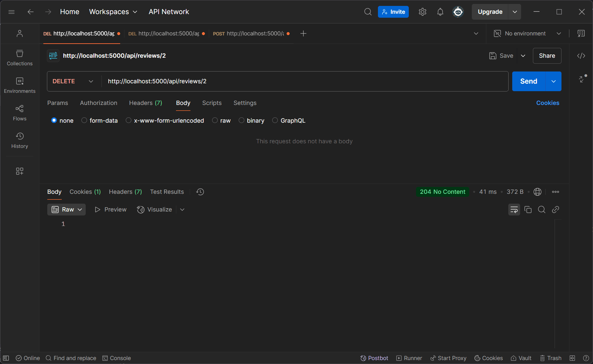Open the configure workspace sidebar grid icon
Screen dimensions: 593x364
(20, 171)
